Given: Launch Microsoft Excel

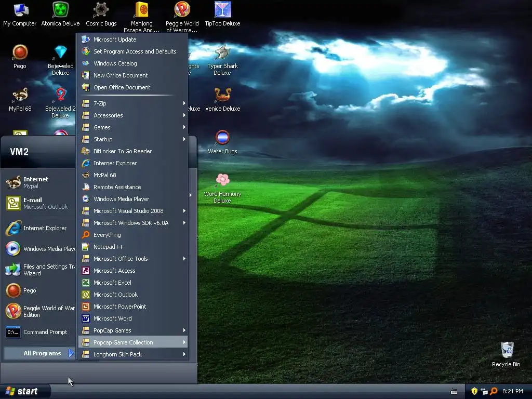Looking at the screenshot, I should pyautogui.click(x=133, y=282).
